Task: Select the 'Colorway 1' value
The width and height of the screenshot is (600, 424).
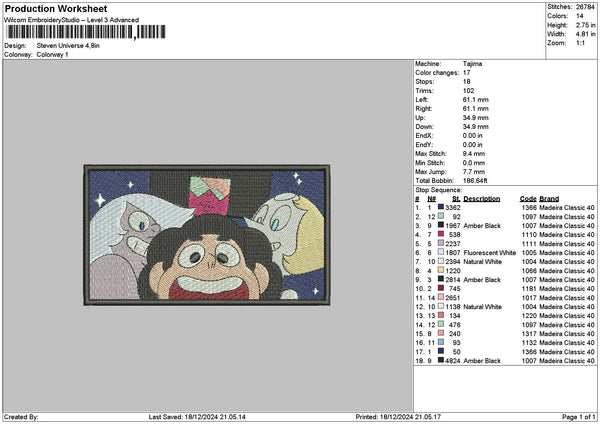Action: (x=52, y=55)
